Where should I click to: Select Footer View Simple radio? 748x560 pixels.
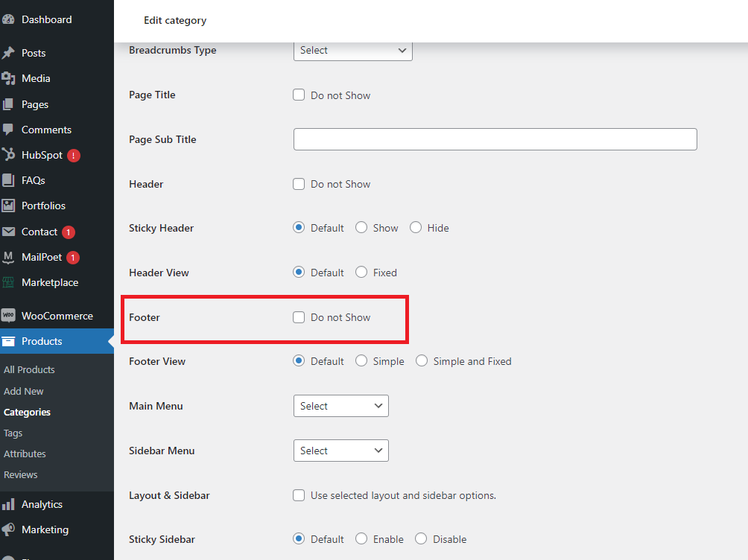pos(361,360)
